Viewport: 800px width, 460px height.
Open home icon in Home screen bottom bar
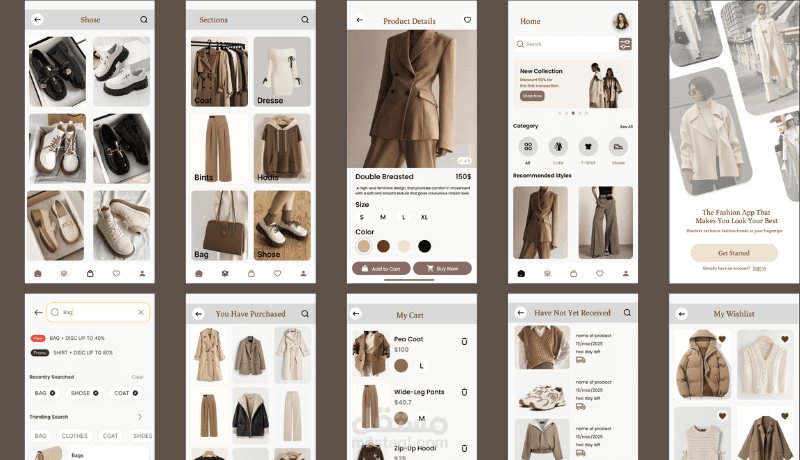click(x=521, y=273)
